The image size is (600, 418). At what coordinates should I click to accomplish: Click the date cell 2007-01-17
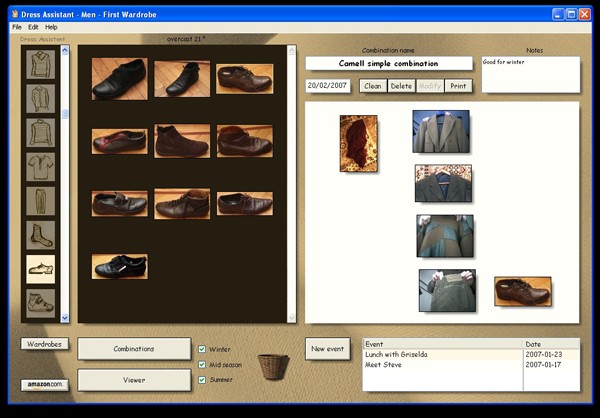[x=551, y=365]
